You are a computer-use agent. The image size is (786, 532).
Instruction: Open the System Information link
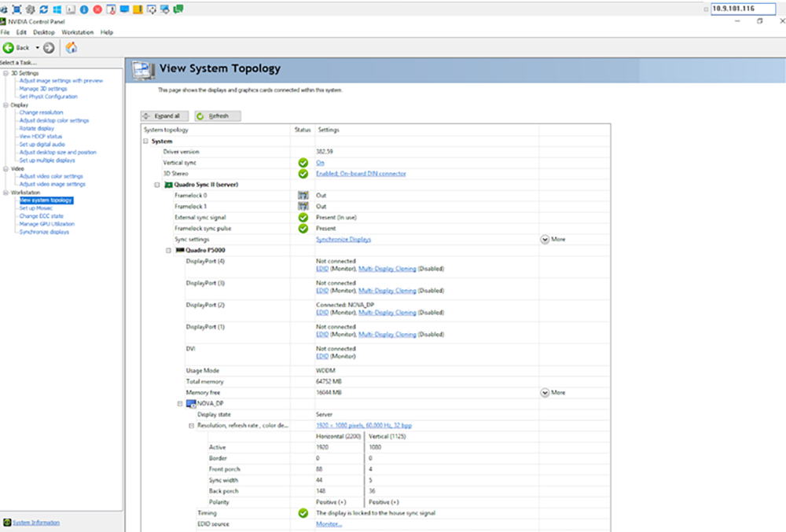point(36,523)
